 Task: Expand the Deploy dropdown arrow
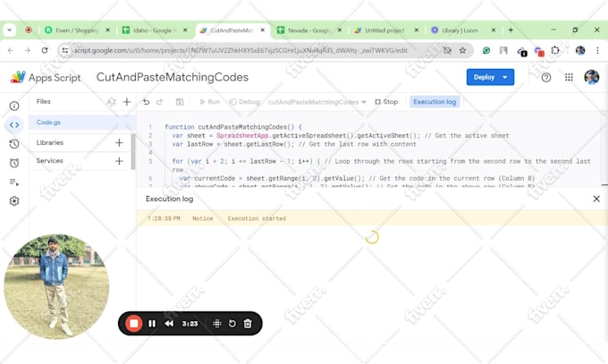tap(505, 77)
